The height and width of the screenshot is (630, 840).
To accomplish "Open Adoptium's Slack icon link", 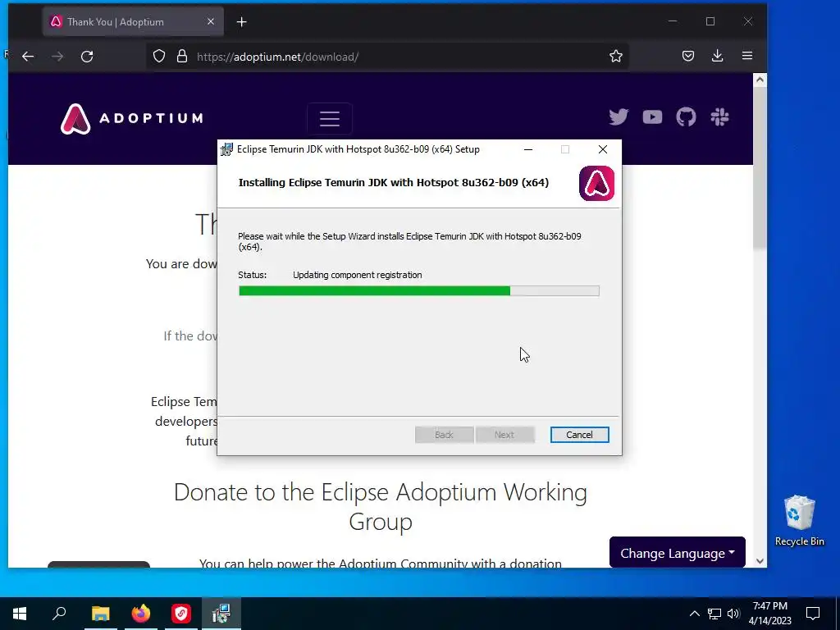I will pos(719,116).
